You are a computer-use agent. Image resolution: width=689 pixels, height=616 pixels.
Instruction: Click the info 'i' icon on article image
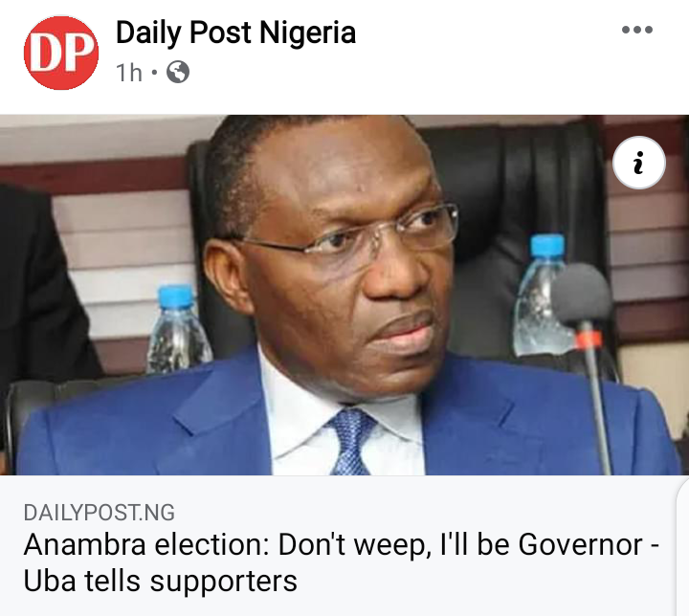click(639, 163)
